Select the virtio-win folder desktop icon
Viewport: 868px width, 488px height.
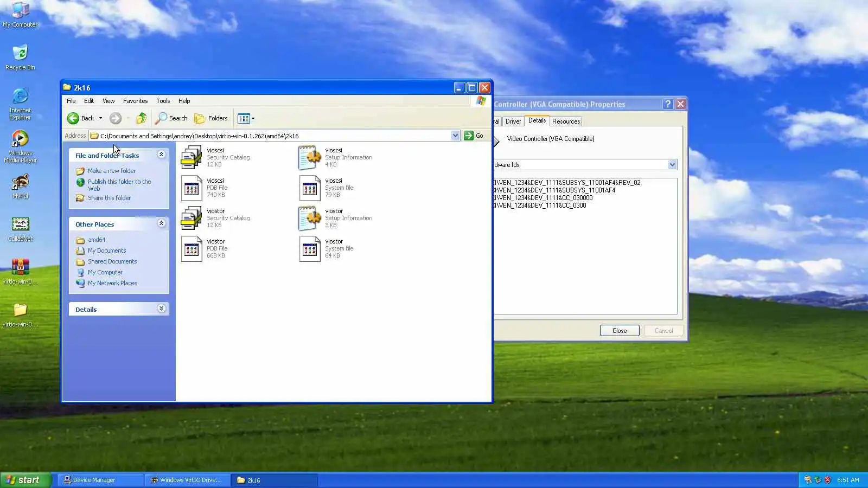pos(20,314)
